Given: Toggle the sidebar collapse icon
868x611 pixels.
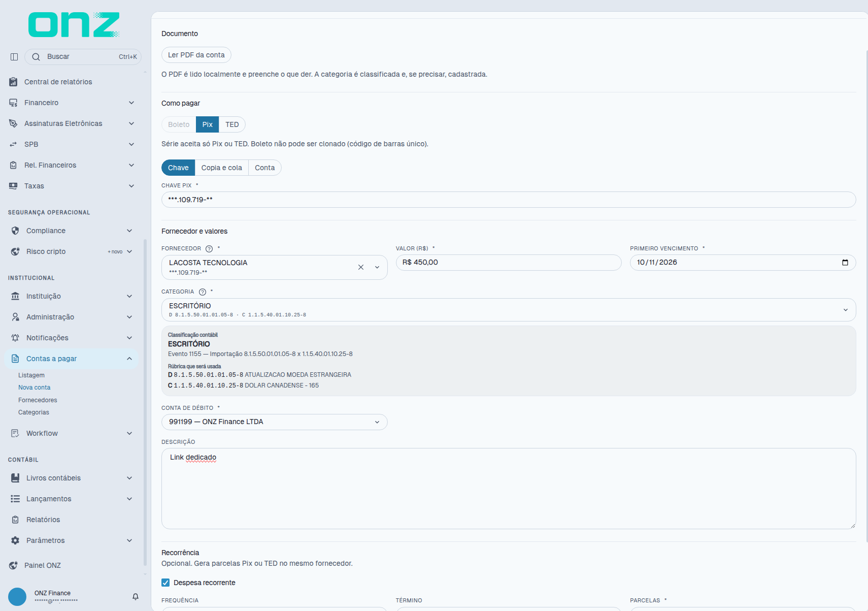Looking at the screenshot, I should pos(14,57).
